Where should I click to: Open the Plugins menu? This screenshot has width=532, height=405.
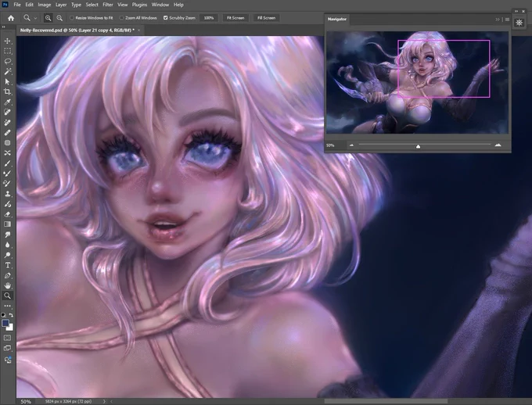click(x=139, y=5)
